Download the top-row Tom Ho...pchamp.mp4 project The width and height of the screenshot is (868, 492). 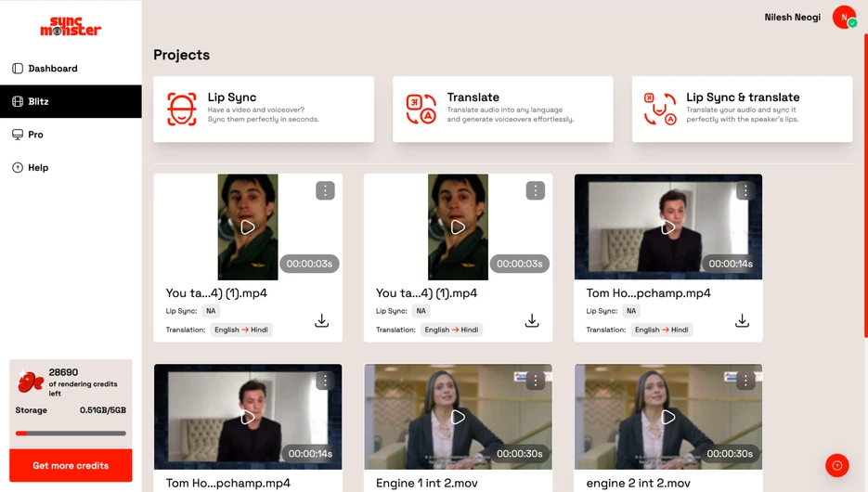(742, 321)
